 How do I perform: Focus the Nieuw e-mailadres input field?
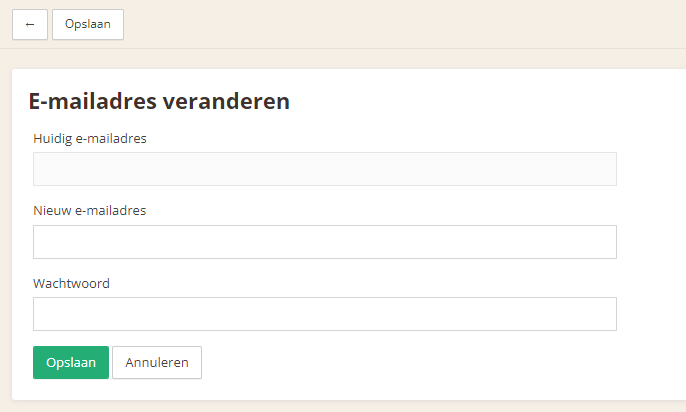tap(325, 242)
